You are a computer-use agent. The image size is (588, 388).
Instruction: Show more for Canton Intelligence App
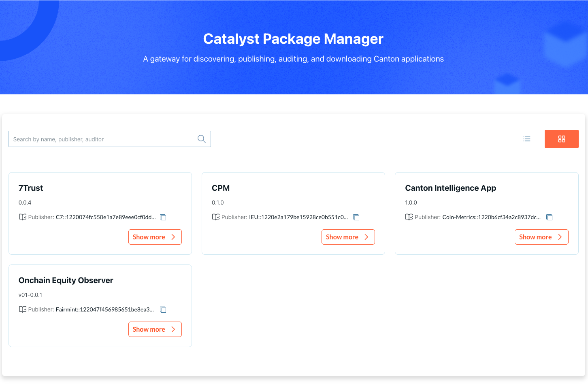[541, 237]
